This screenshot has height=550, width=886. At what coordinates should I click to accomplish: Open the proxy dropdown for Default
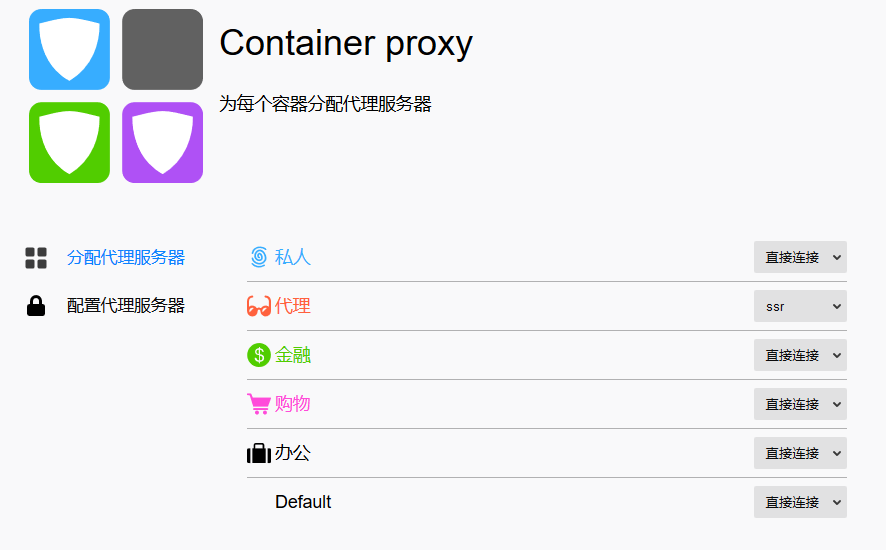[800, 502]
